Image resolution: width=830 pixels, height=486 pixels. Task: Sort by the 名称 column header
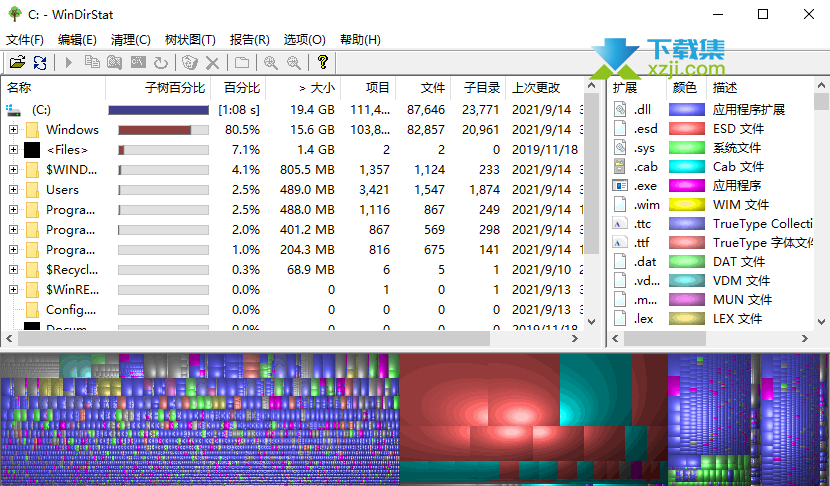pos(53,88)
